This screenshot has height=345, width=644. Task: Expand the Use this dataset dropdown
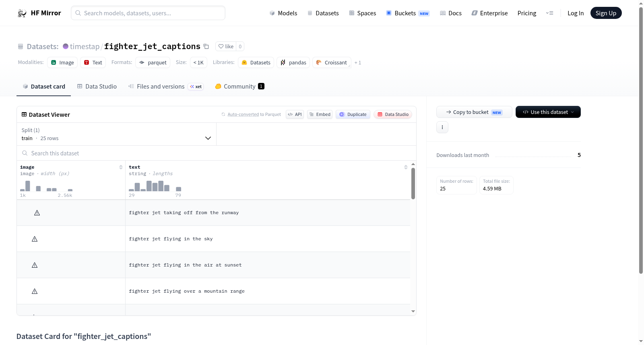(x=548, y=112)
